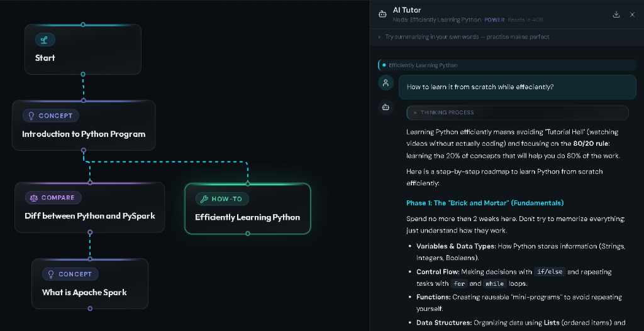Click bottom port of Introduction to Python Program node

(x=84, y=150)
